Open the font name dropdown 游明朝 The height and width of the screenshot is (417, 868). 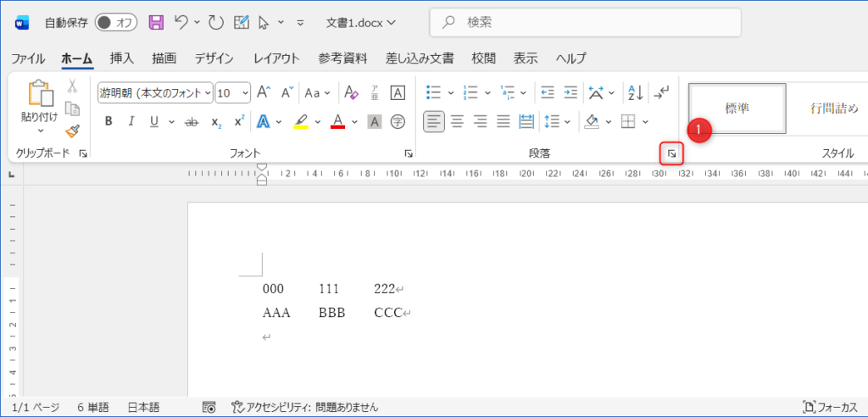[x=154, y=92]
